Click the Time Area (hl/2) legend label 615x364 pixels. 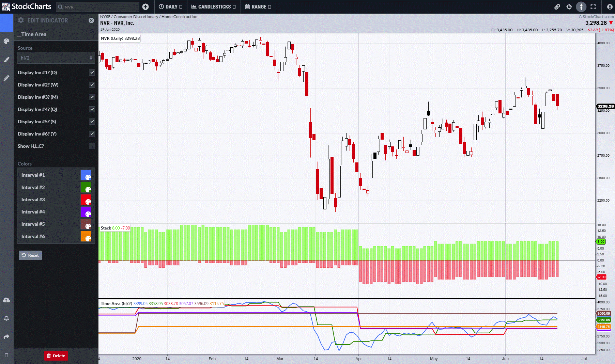[162, 303]
